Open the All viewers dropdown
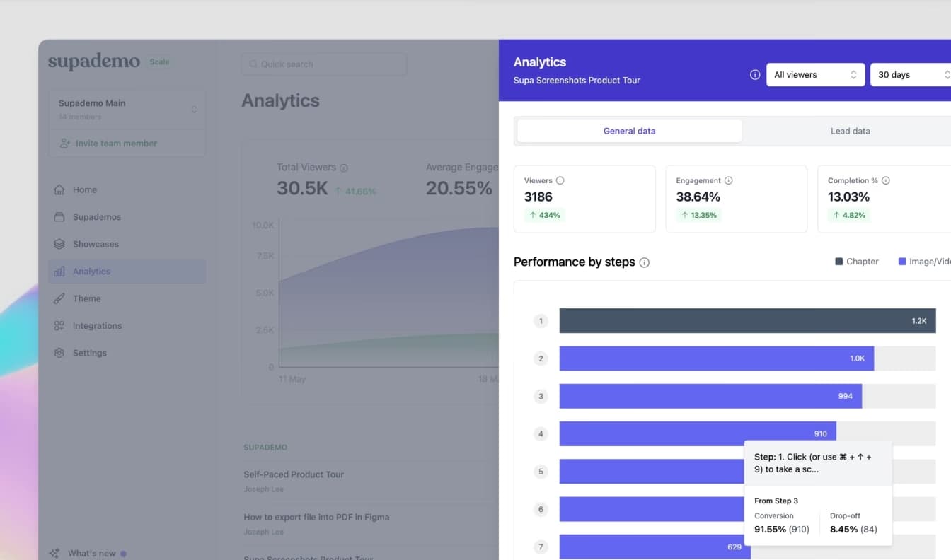951x560 pixels. tap(815, 74)
